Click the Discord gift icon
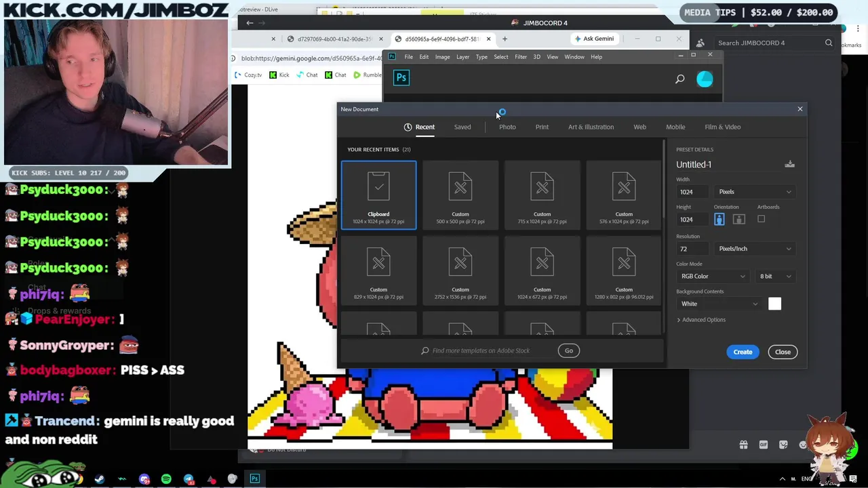Image resolution: width=868 pixels, height=488 pixels. [743, 445]
